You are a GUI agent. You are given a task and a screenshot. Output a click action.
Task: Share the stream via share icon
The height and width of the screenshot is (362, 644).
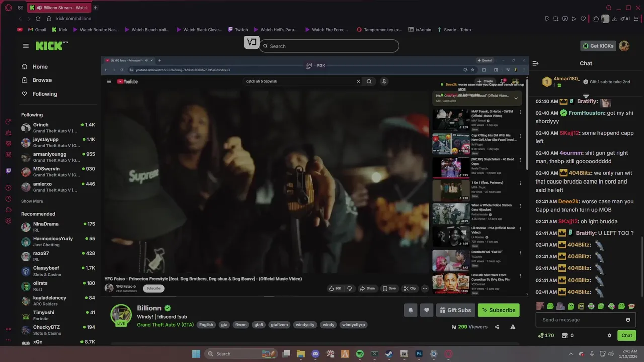pyautogui.click(x=497, y=327)
